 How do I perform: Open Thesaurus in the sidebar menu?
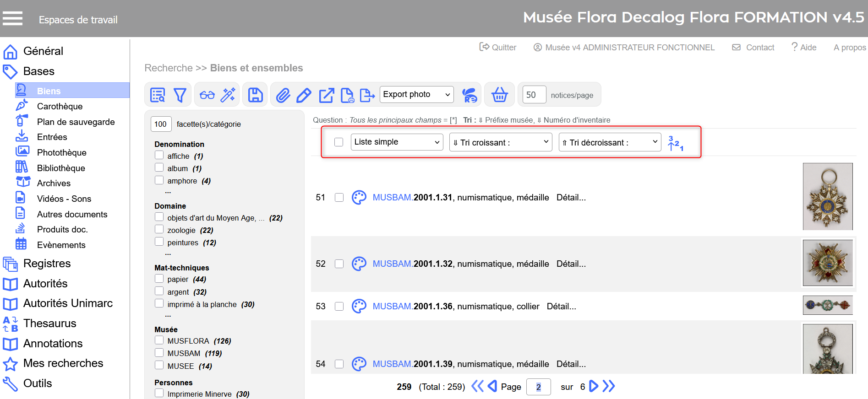(x=49, y=324)
